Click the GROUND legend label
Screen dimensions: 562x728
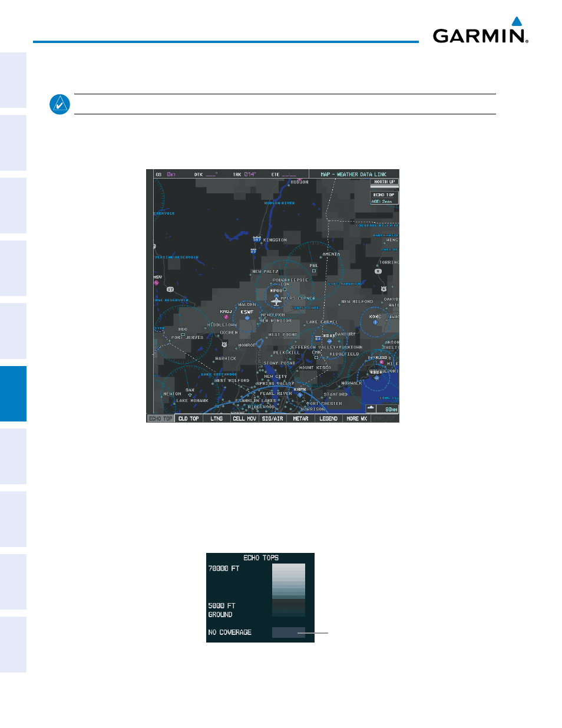(220, 614)
